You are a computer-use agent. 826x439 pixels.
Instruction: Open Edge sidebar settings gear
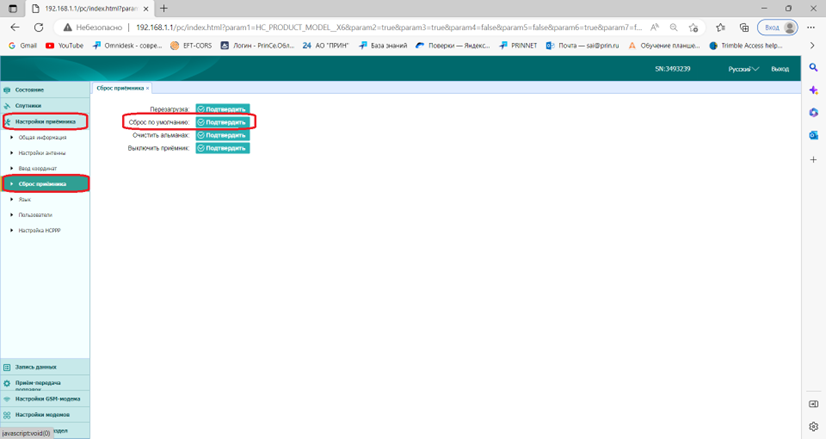(813, 426)
